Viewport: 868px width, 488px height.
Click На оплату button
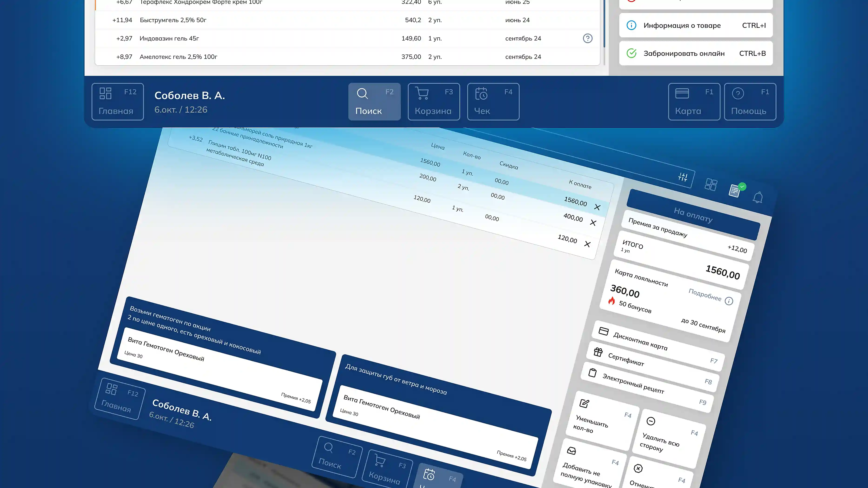(693, 215)
